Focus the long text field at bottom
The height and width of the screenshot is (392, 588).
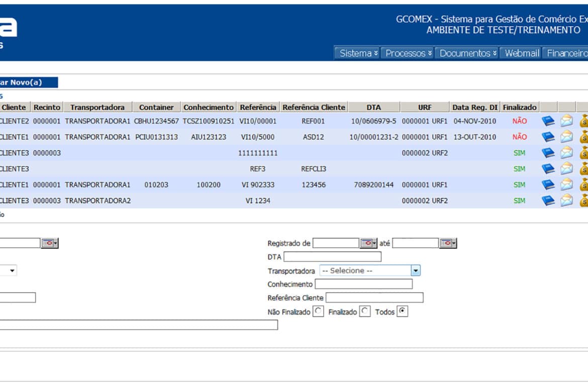139,325
